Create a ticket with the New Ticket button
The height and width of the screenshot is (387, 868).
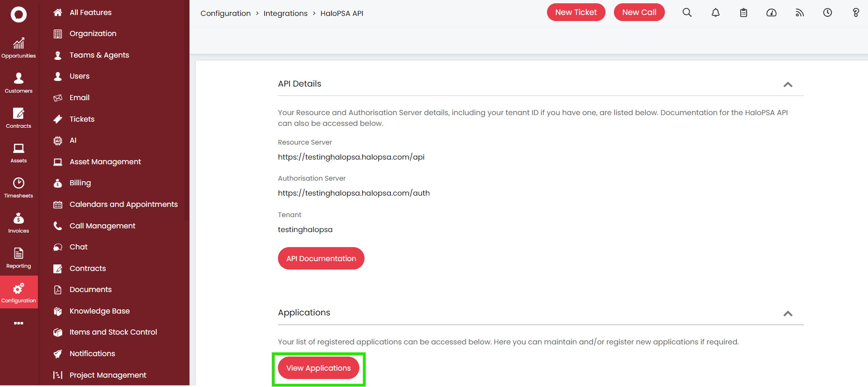(x=576, y=12)
